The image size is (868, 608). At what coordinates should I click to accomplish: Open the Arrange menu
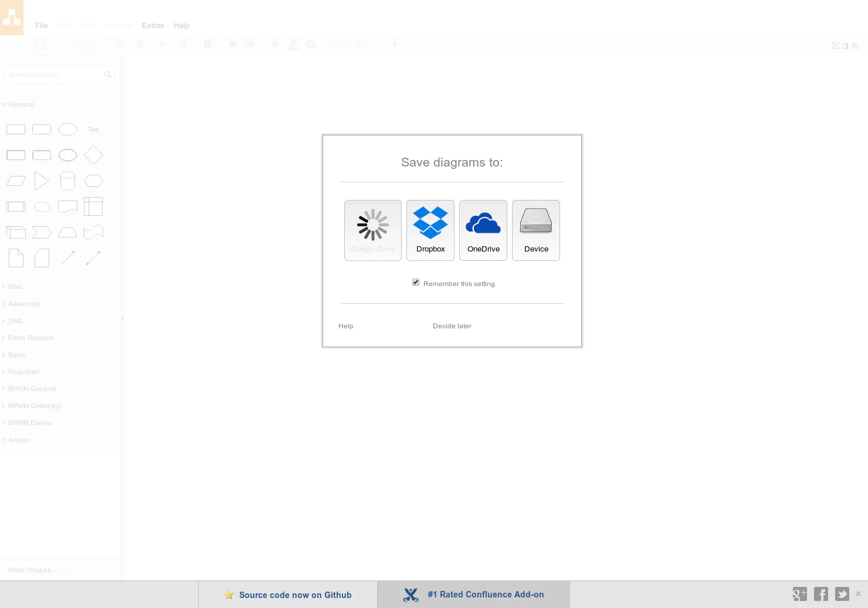point(120,26)
